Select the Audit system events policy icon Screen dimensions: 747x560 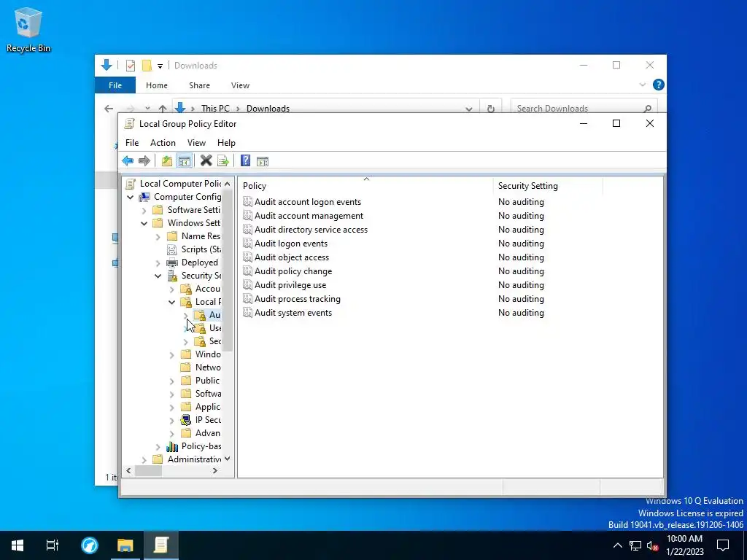tap(247, 313)
